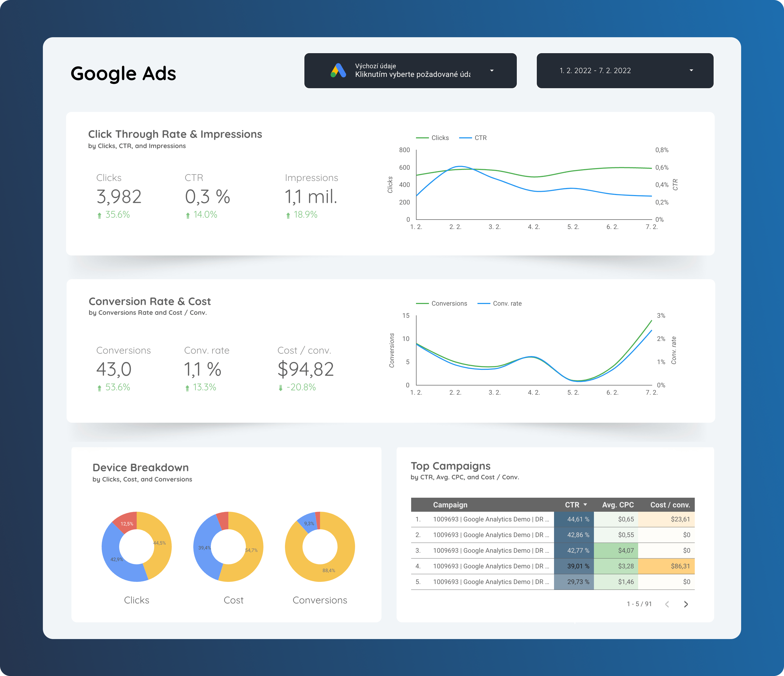Toggle the Conv. rate legend entry
This screenshot has width=784, height=676.
[500, 303]
